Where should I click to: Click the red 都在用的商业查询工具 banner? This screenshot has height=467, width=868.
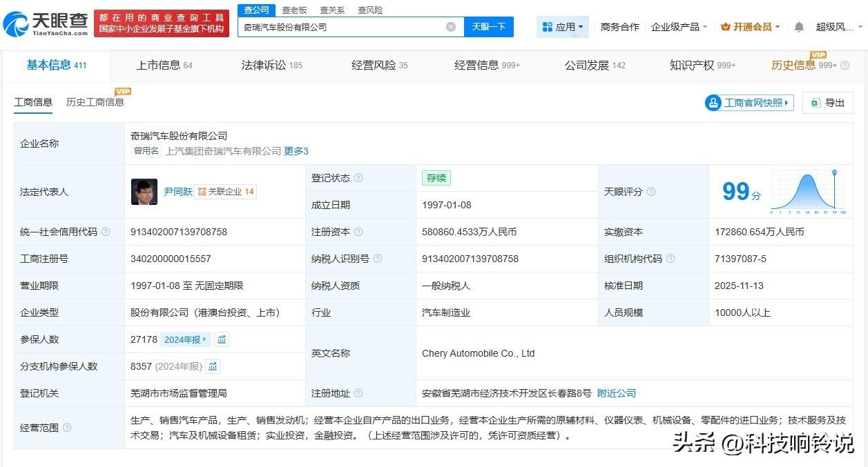pos(162,23)
